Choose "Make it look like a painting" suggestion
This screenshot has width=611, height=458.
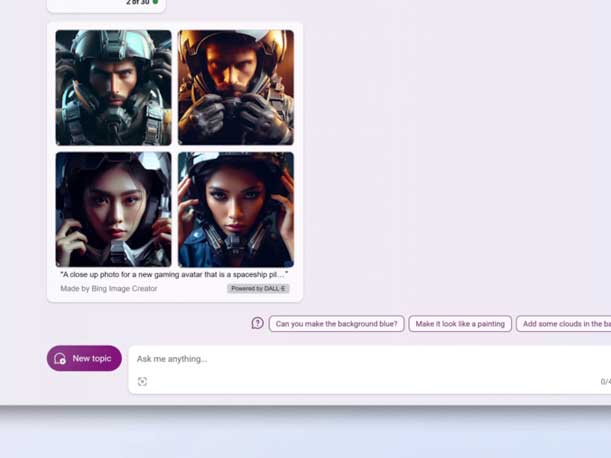[x=460, y=324]
